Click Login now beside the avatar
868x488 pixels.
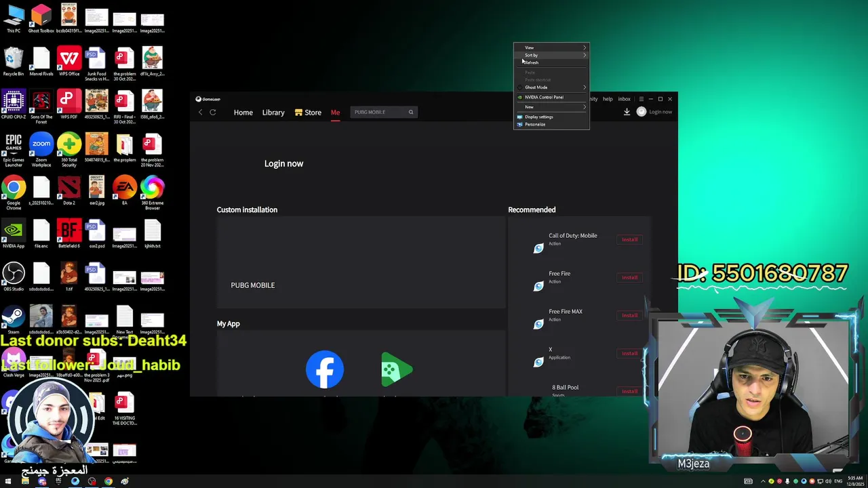[x=660, y=112]
